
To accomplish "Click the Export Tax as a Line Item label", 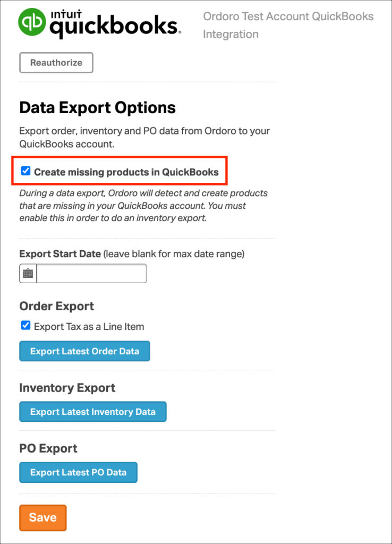I will (89, 327).
